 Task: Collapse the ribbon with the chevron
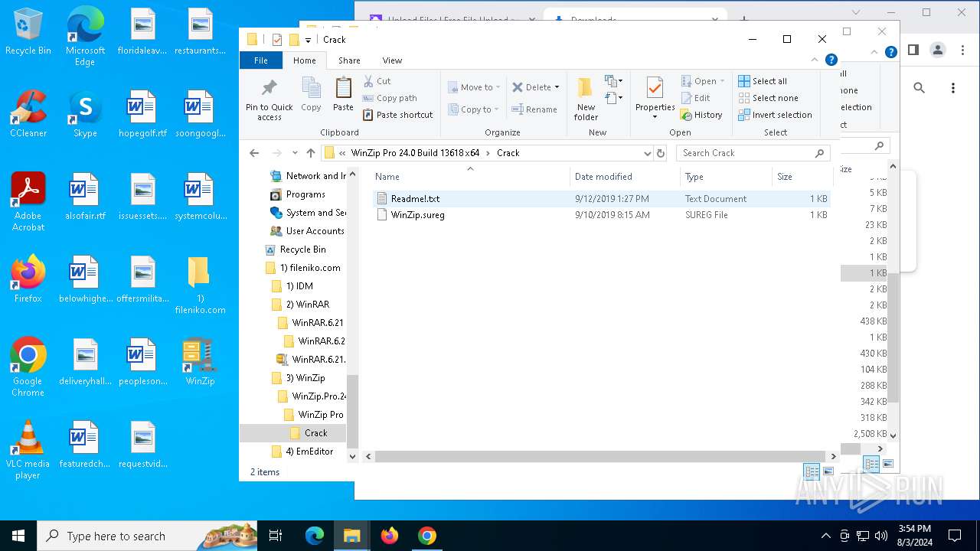click(815, 60)
